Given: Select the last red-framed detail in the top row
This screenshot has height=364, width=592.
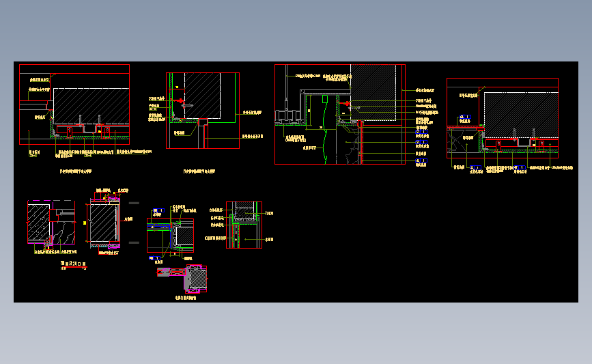Looking at the screenshot, I should click(x=503, y=118).
